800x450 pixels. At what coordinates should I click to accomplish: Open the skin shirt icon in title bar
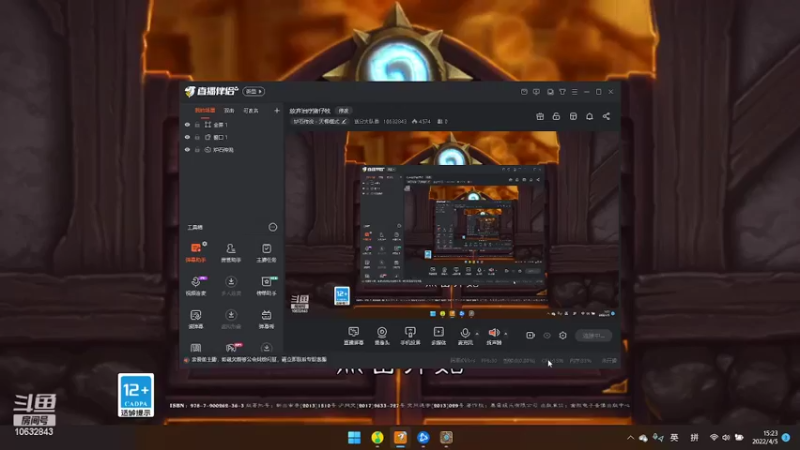[x=562, y=92]
